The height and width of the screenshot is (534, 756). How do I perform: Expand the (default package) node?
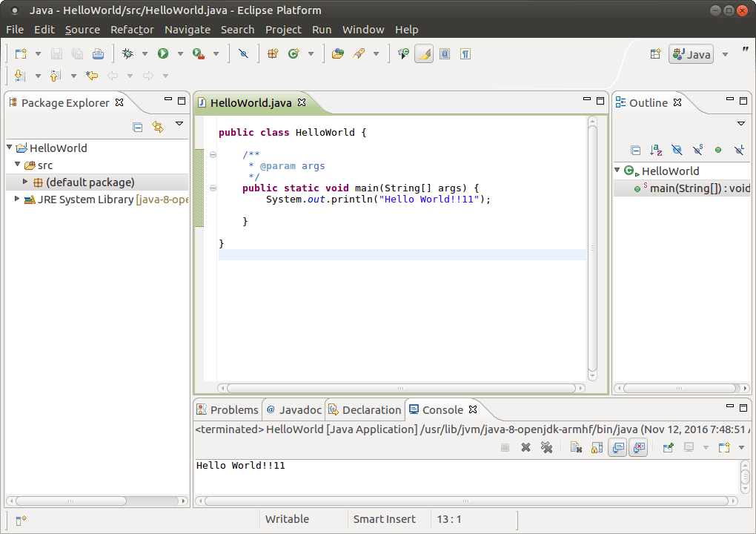coord(25,182)
